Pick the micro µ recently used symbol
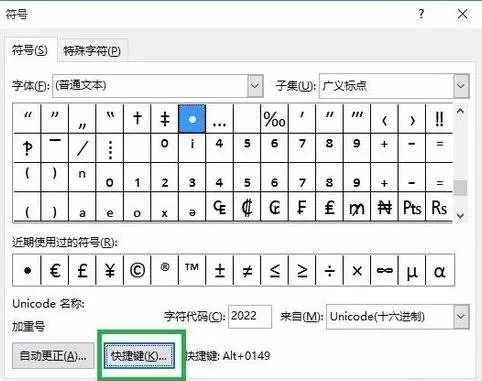 [412, 270]
